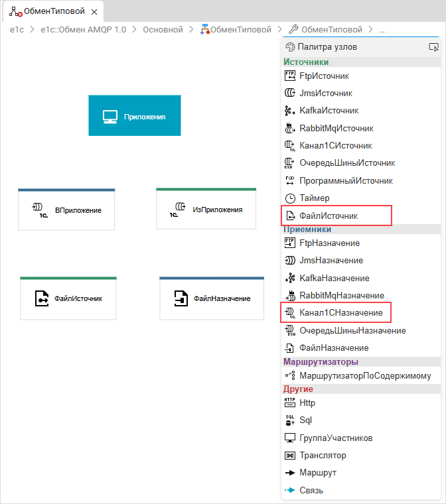Select the FtpИсточник node icon in palette

pyautogui.click(x=289, y=76)
